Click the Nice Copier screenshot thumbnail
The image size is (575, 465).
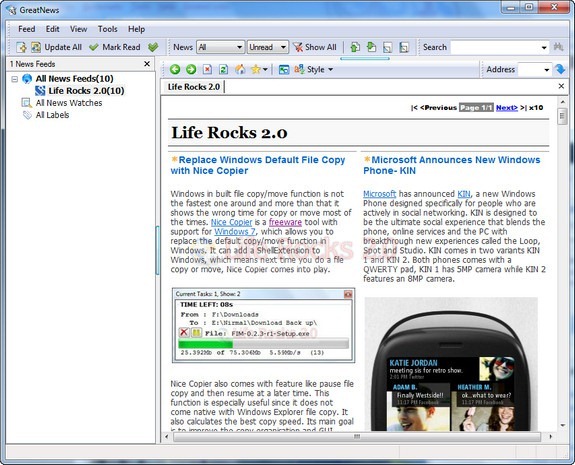click(263, 325)
